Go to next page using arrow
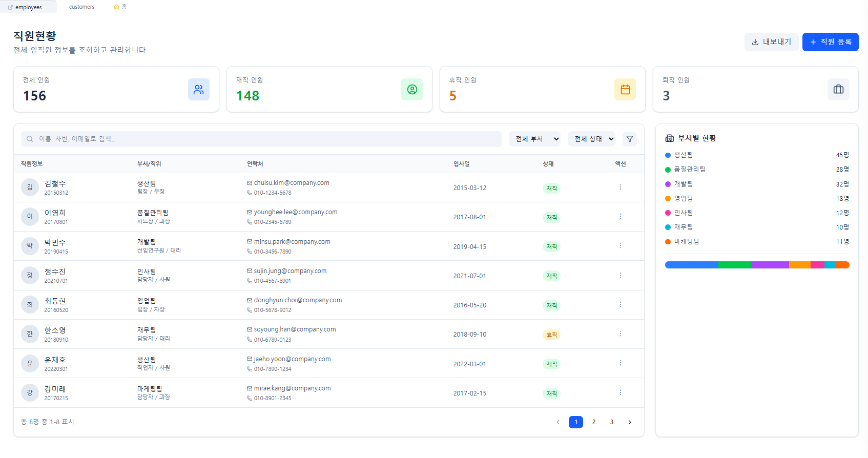Viewport: 868px width, 458px height. pyautogui.click(x=629, y=422)
